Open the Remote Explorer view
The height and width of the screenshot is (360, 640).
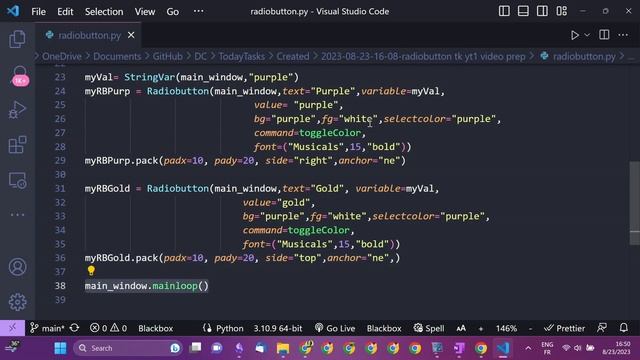pyautogui.click(x=17, y=180)
